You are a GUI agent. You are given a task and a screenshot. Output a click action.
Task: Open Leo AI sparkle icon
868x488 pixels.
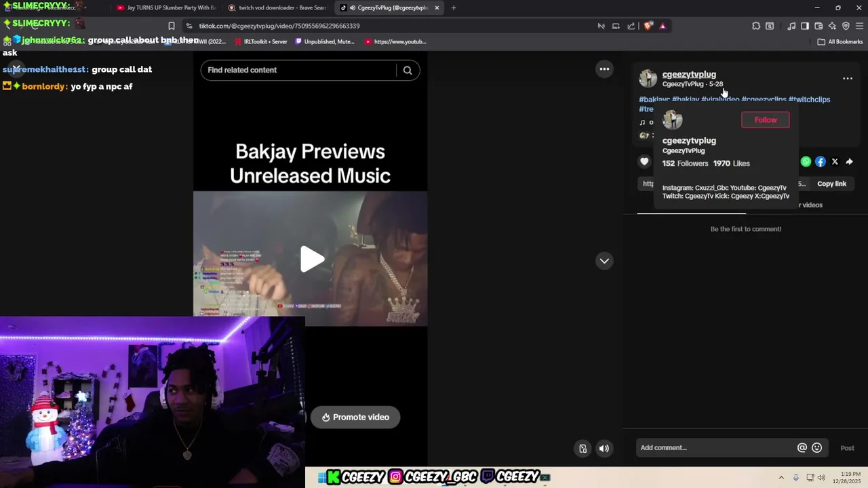(x=832, y=26)
